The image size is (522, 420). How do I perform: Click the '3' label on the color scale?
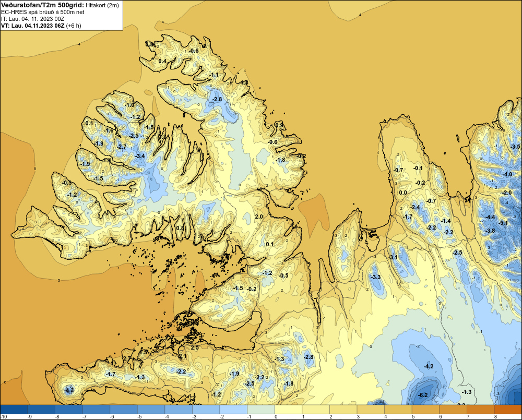click(358, 417)
